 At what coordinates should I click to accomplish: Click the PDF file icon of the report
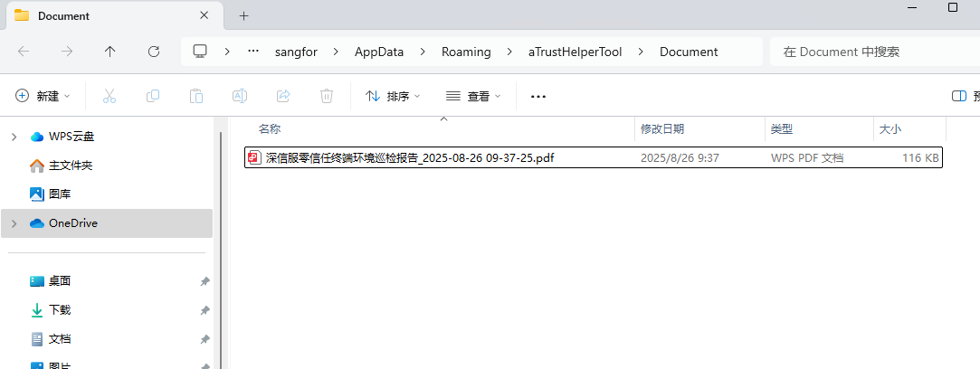[253, 158]
